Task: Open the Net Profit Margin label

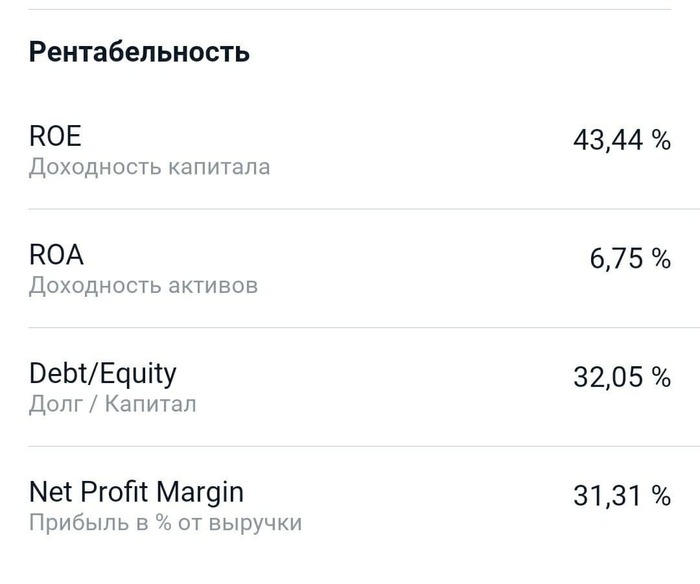Action: [x=136, y=492]
